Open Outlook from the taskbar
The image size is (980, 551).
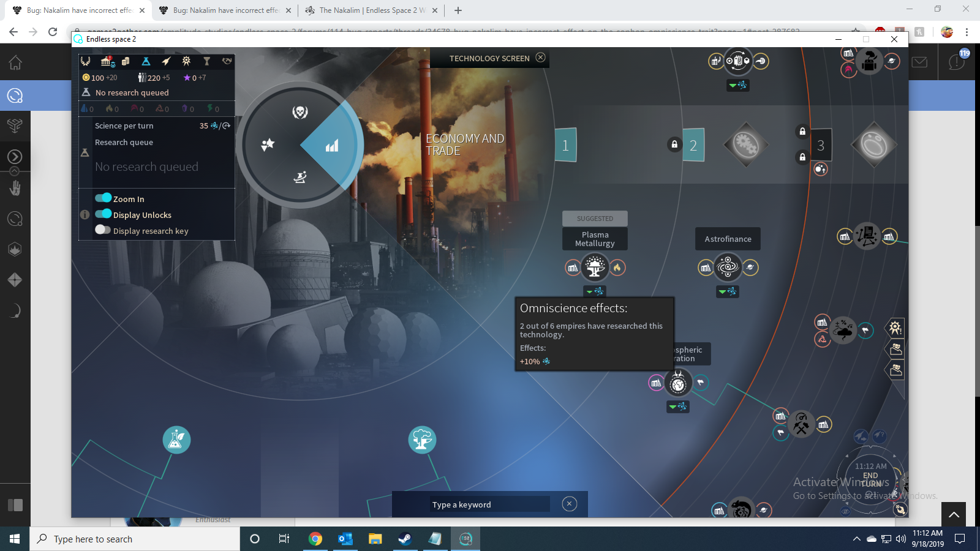pyautogui.click(x=345, y=539)
